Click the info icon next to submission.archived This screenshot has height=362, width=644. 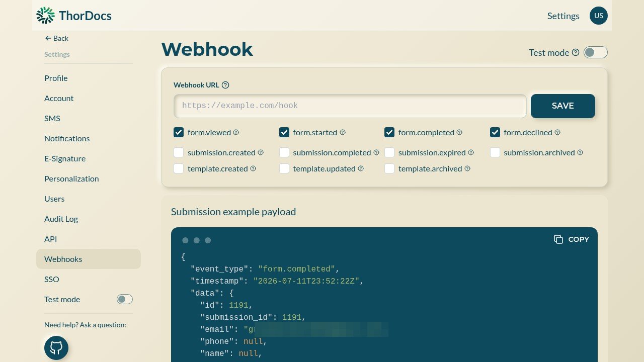pyautogui.click(x=580, y=152)
